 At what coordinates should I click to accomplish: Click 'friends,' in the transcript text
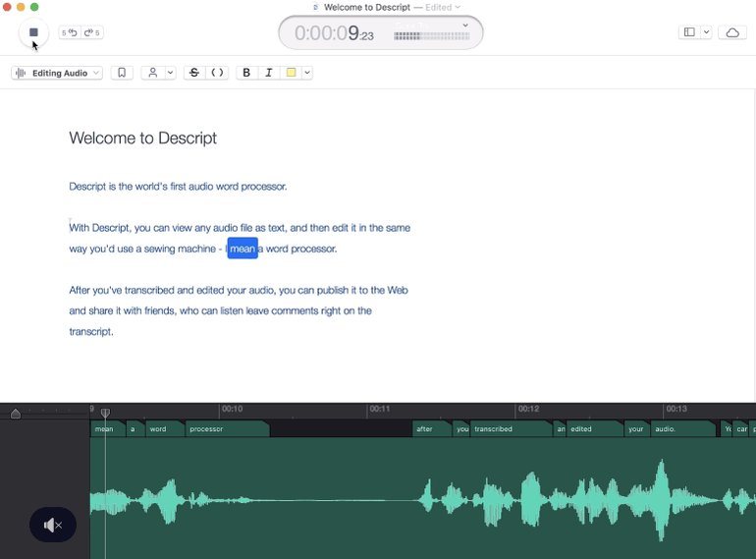tap(161, 310)
